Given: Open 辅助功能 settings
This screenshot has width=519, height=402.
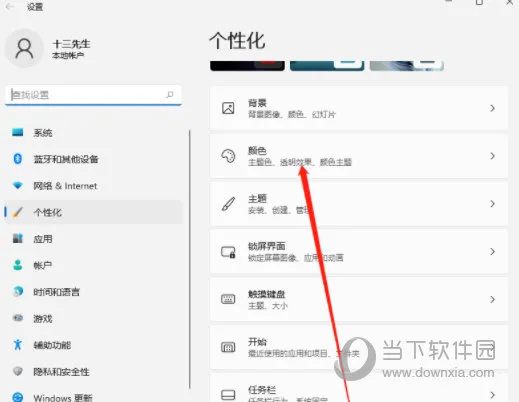Looking at the screenshot, I should point(93,345).
